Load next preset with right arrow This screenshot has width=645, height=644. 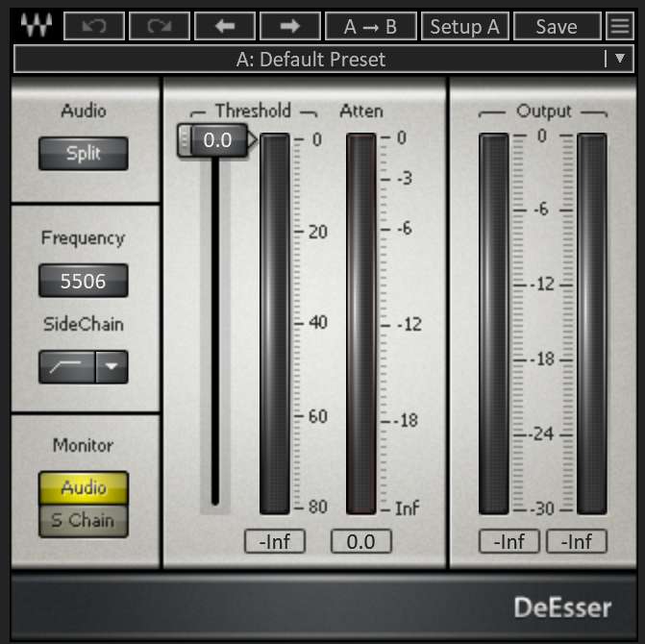point(289,26)
